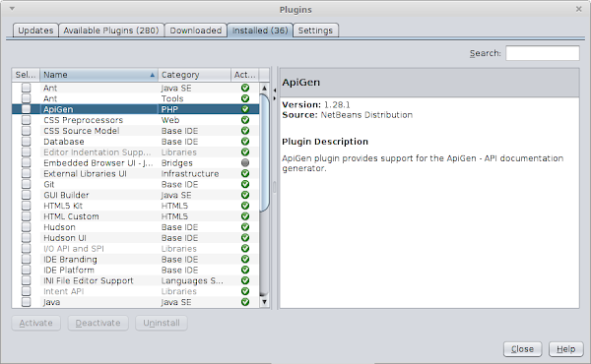
Task: Click the active status icon for Ant Tools row
Action: 245,98
